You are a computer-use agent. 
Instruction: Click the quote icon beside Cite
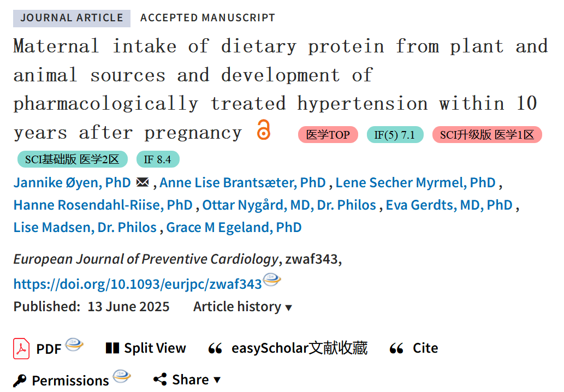tap(396, 348)
